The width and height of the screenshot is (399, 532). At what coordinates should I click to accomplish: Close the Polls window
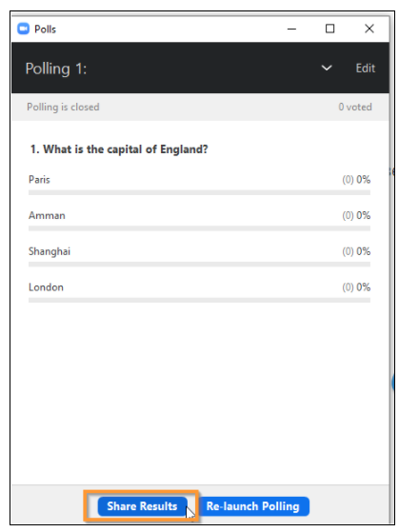(369, 29)
